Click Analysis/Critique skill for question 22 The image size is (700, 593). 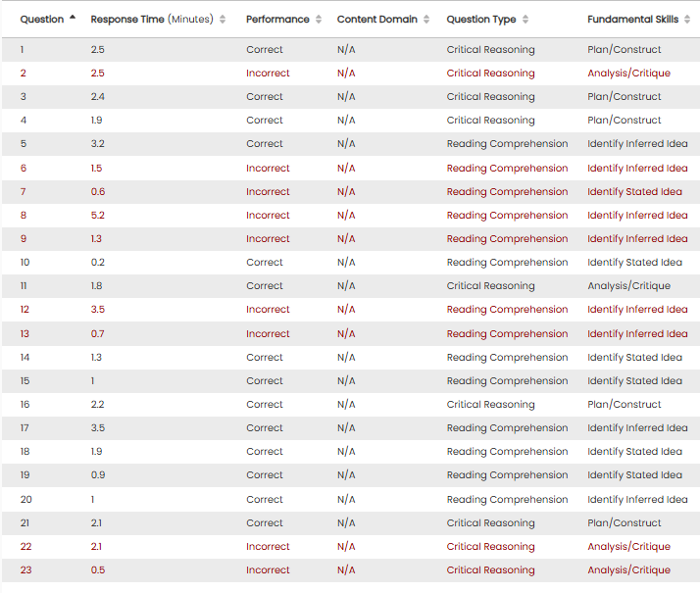[628, 547]
